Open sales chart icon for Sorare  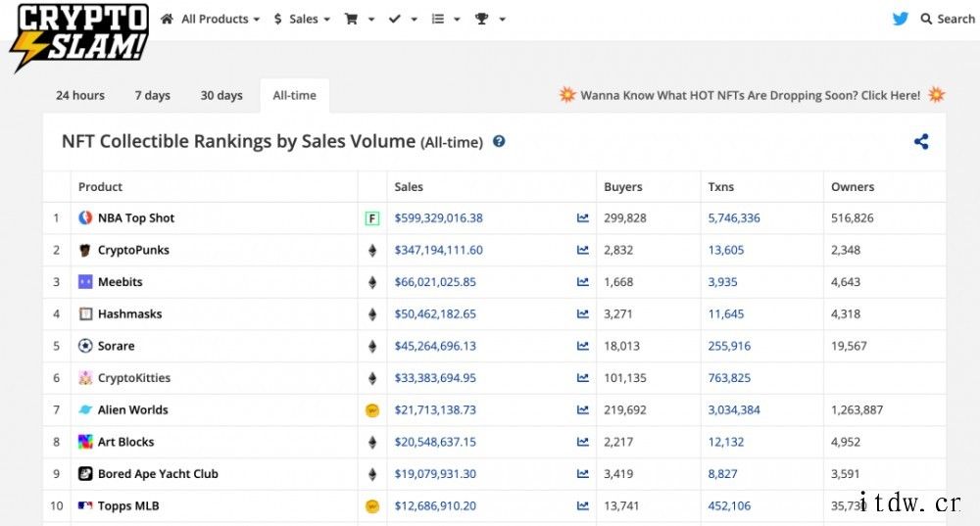tap(582, 346)
